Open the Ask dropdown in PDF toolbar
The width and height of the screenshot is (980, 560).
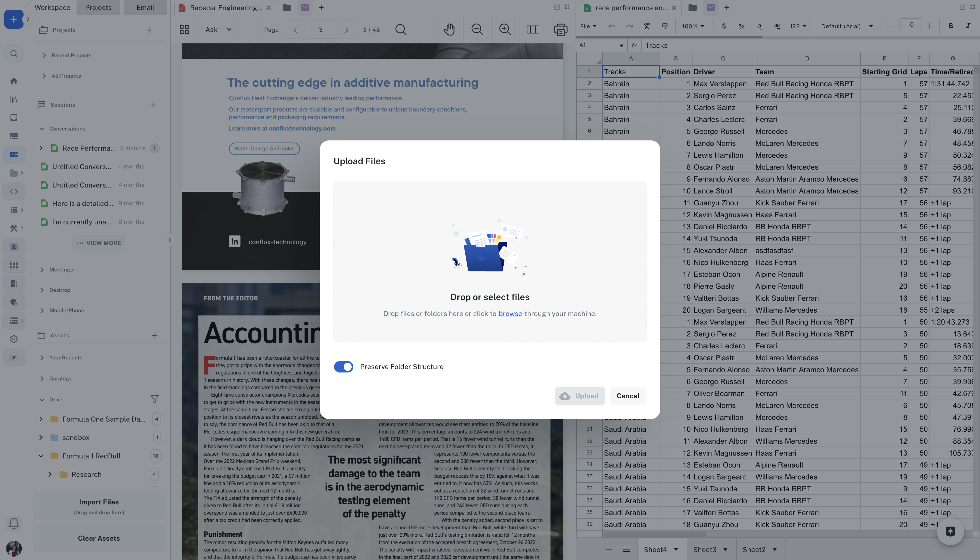tap(218, 30)
